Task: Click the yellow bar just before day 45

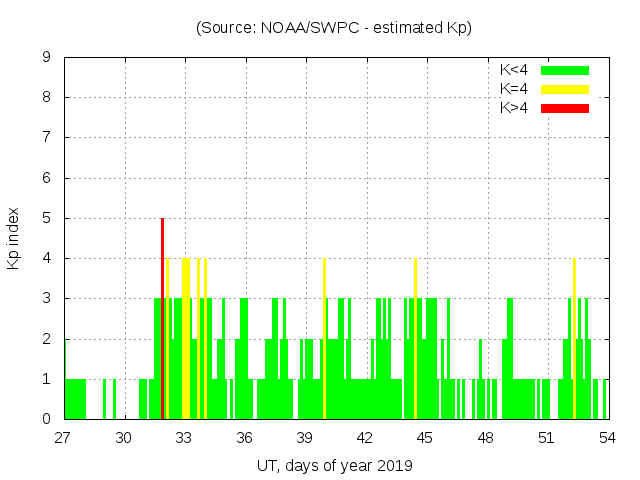Action: pos(415,340)
